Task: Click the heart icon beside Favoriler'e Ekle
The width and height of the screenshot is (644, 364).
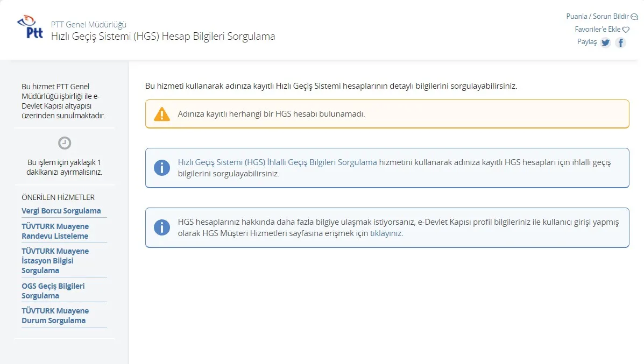Action: (x=626, y=30)
